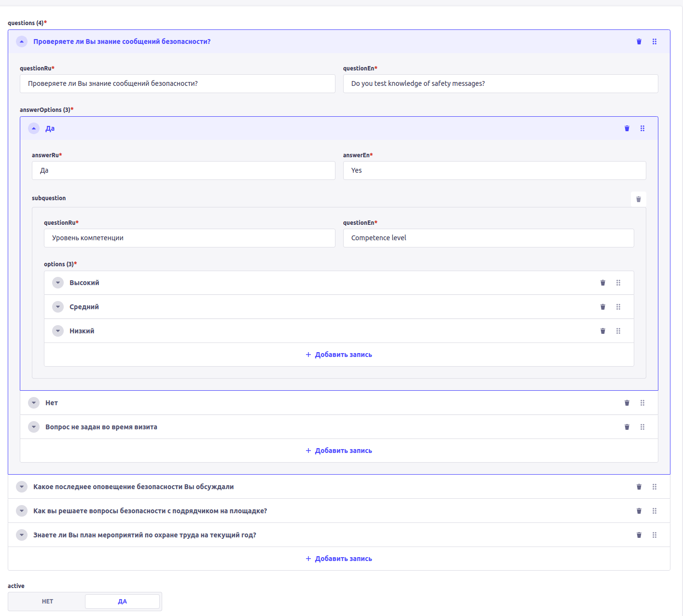
Task: Set active toggle to 'ДА'
Action: pos(122,602)
